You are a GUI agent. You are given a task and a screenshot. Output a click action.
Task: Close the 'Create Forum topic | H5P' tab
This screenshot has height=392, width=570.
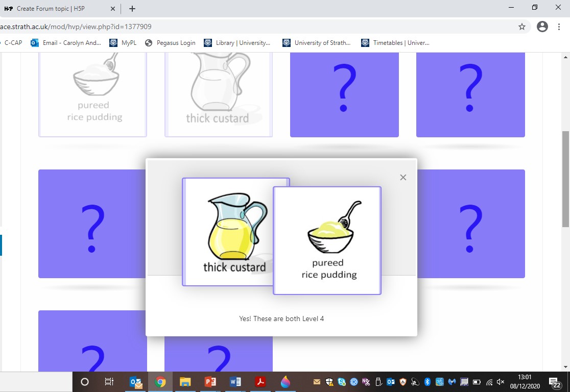tap(113, 9)
